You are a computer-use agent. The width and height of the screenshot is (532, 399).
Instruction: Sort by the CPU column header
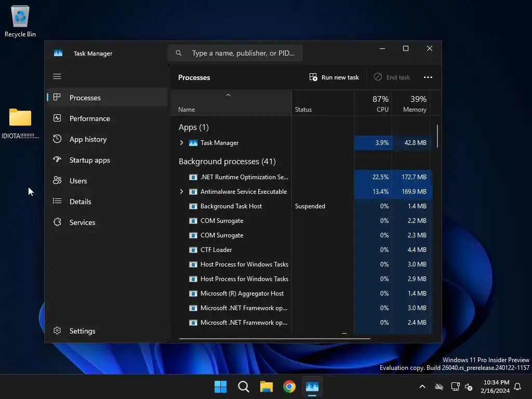[x=373, y=103]
